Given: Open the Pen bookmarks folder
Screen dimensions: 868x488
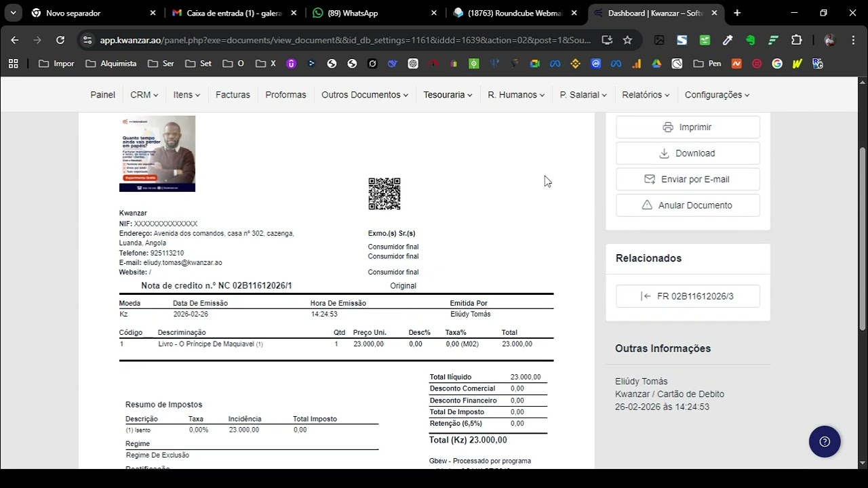Looking at the screenshot, I should click(x=707, y=64).
